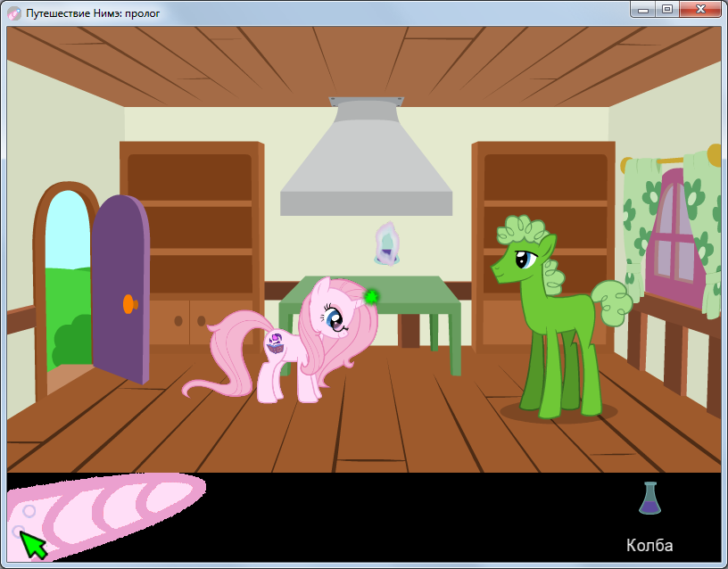Click the orange knob on purple door
Screen dimensions: 728x569
(129, 304)
